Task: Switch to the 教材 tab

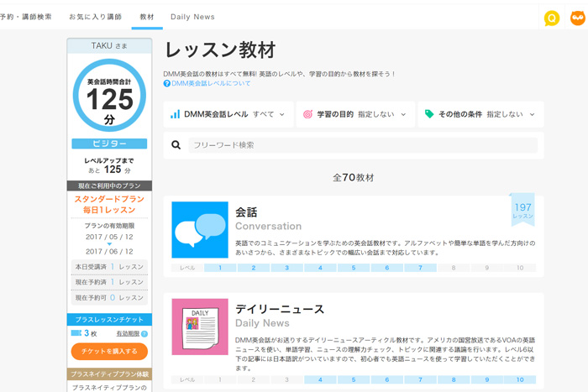Action: tap(147, 17)
